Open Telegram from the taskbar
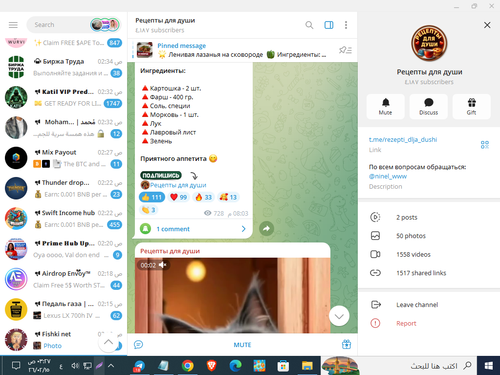Image resolution: width=500 pixels, height=375 pixels. (139, 366)
